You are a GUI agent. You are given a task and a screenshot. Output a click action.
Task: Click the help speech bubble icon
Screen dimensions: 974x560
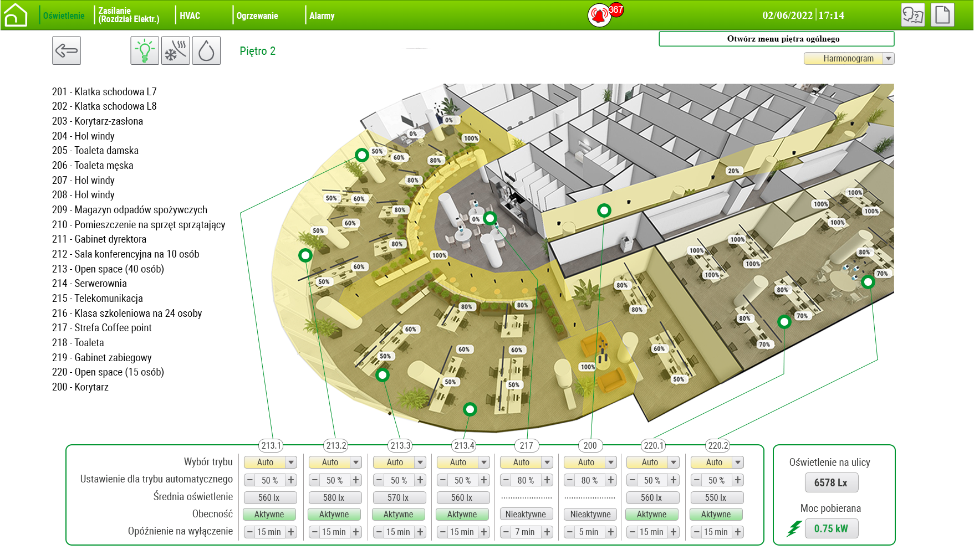click(912, 15)
